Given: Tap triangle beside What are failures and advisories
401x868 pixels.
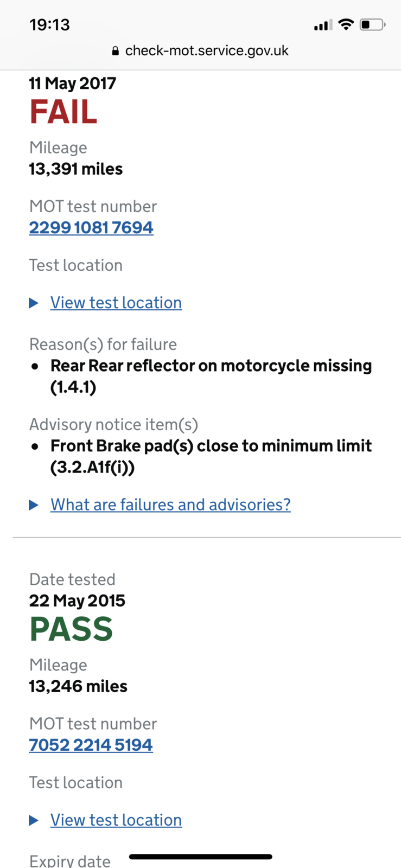Looking at the screenshot, I should (x=34, y=505).
